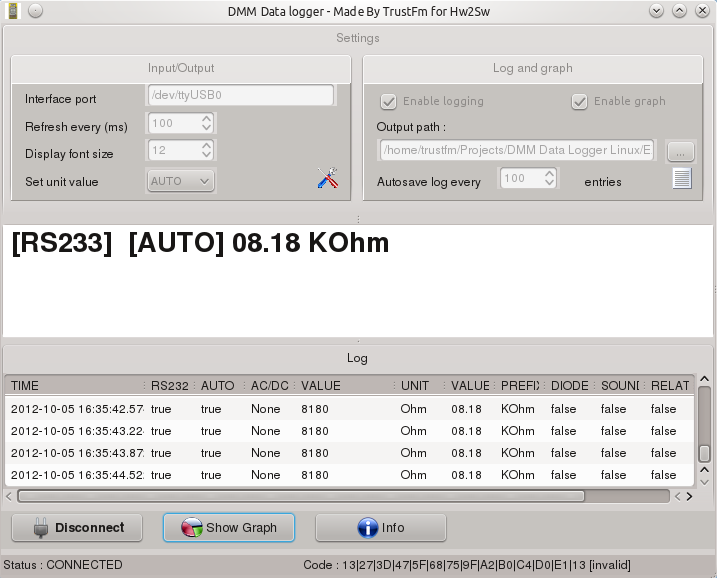The height and width of the screenshot is (578, 717).
Task: Sort log by UNIT column header
Action: (420, 385)
